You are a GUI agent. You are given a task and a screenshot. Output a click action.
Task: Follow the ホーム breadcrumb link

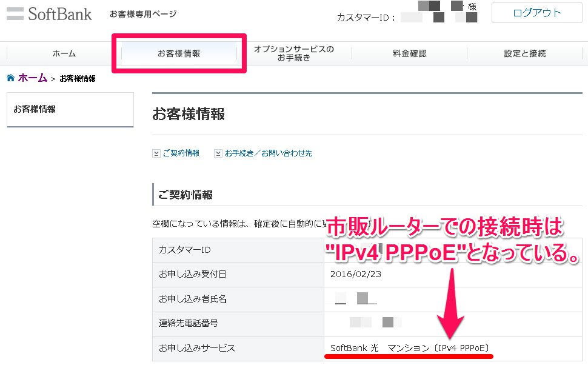(32, 78)
